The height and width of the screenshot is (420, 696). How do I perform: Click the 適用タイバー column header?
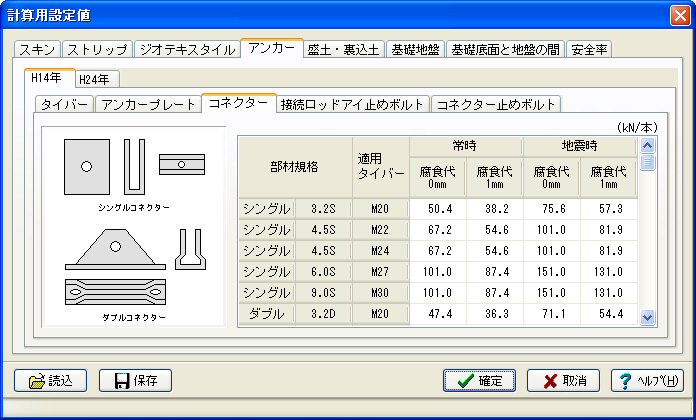[x=380, y=167]
